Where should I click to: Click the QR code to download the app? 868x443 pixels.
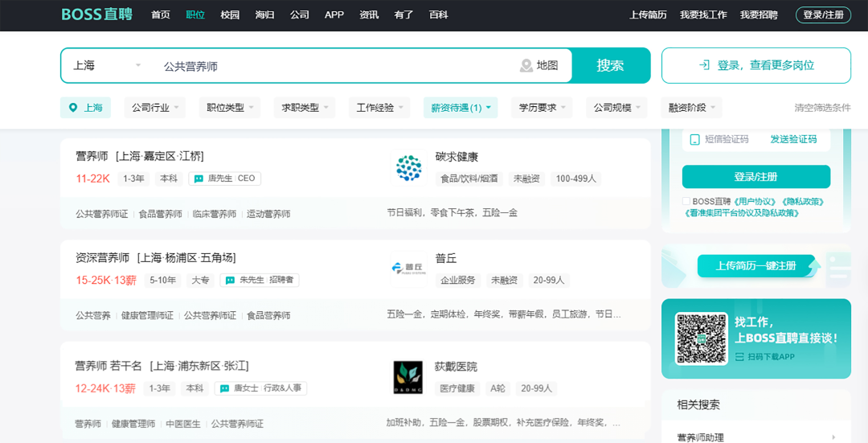pos(701,338)
